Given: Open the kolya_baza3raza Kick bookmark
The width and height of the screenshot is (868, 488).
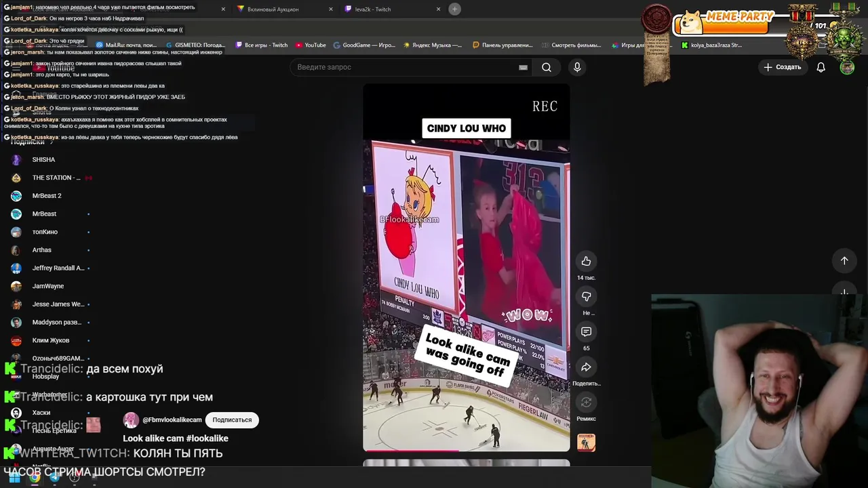Looking at the screenshot, I should tap(711, 45).
